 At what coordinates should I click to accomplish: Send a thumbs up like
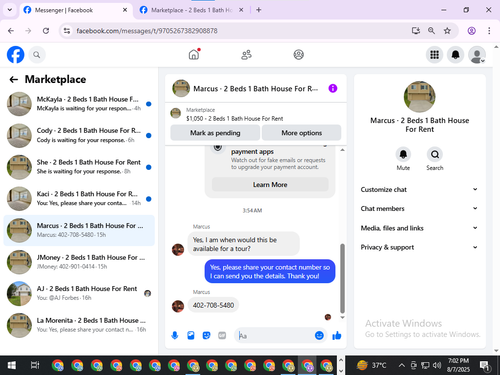(x=337, y=335)
